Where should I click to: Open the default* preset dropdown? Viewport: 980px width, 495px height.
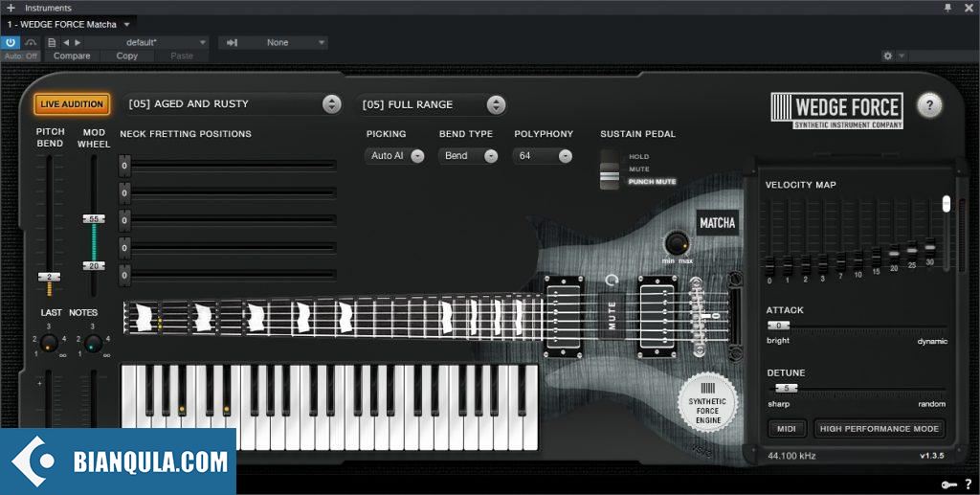pyautogui.click(x=146, y=42)
